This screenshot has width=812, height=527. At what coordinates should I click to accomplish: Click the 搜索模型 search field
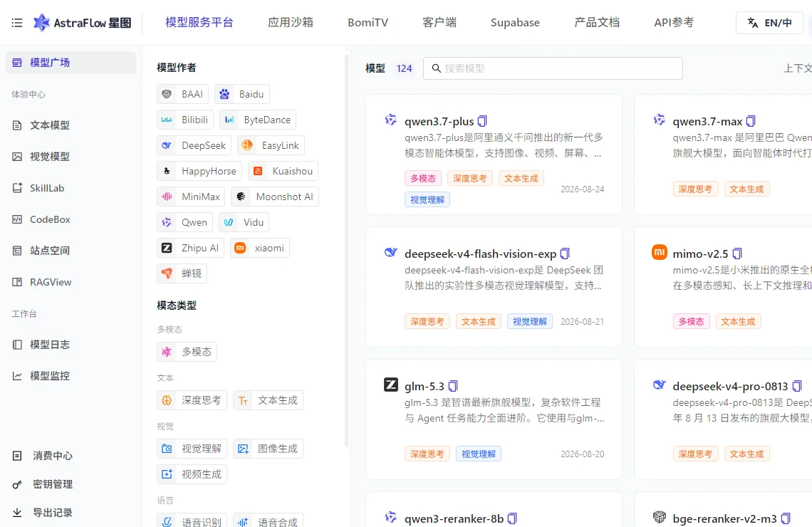553,68
